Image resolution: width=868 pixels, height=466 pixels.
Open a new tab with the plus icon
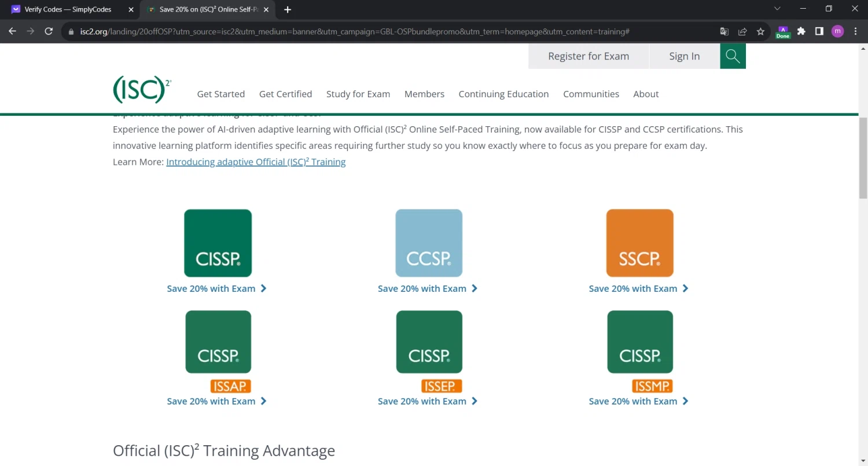(288, 9)
